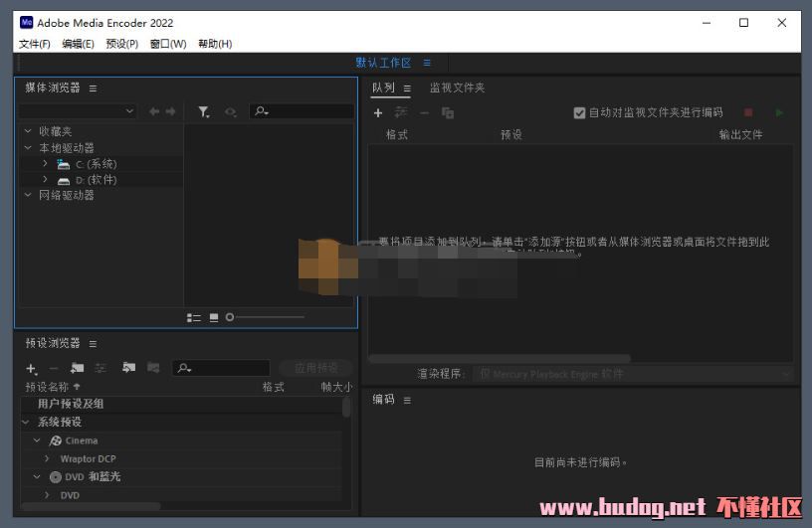The image size is (812, 528).
Task: Collapse the Cinema preset group
Action: point(37,440)
